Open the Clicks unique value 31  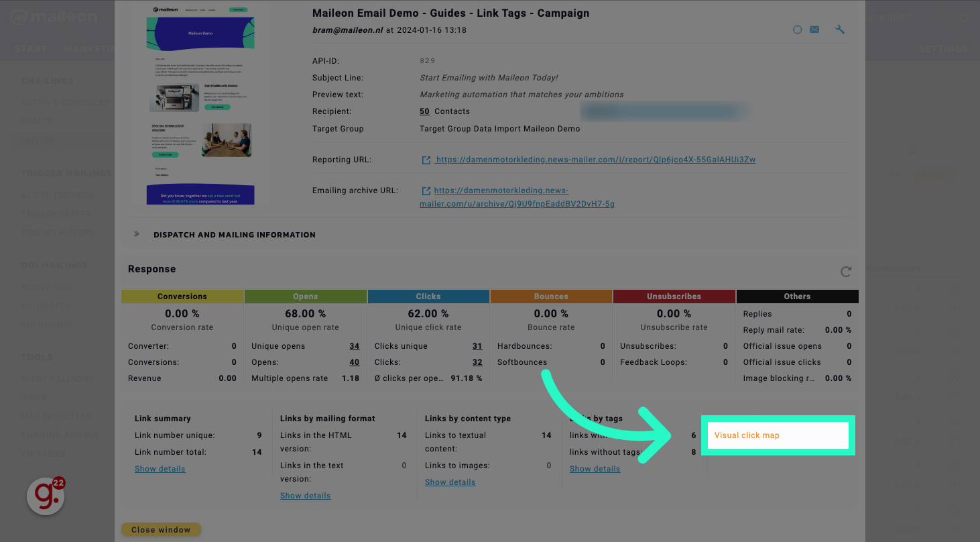point(477,346)
